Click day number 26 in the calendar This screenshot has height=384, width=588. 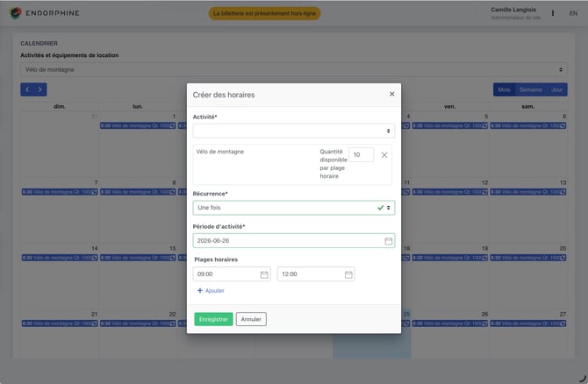click(484, 314)
